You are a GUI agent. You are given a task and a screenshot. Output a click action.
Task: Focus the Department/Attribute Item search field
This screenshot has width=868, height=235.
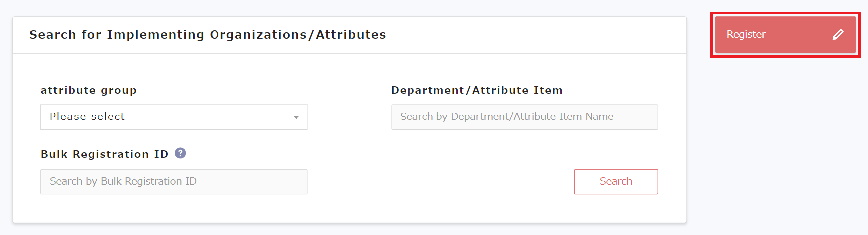tap(524, 117)
